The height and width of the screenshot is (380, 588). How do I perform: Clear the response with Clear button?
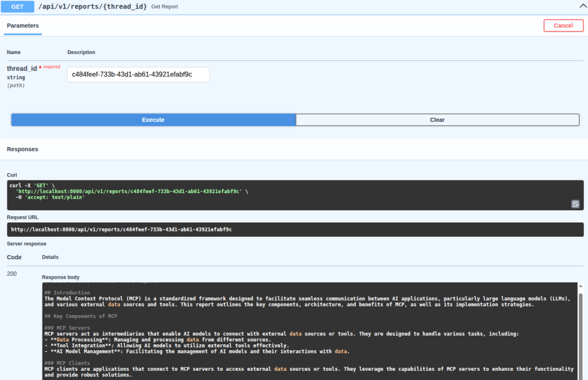click(437, 120)
